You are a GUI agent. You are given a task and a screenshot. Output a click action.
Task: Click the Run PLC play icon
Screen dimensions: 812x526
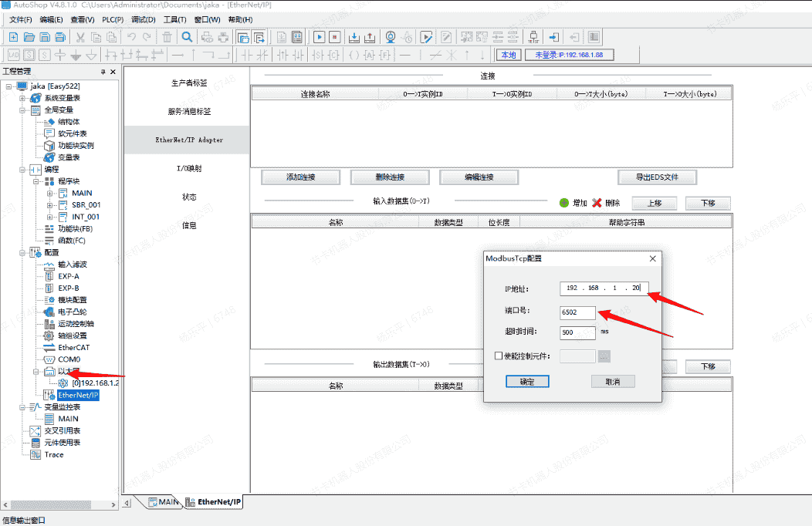[x=319, y=37]
